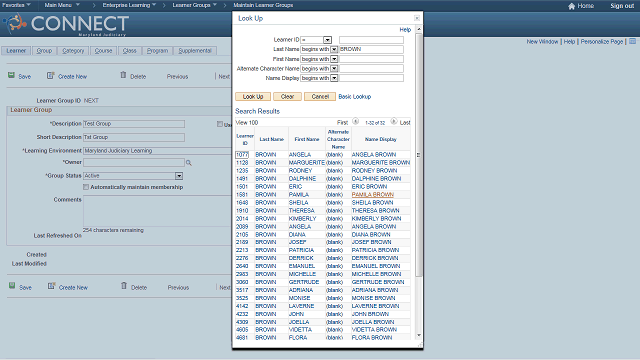Open First Name operator dropdown
Screen dimensions: 640x360
coord(334,59)
